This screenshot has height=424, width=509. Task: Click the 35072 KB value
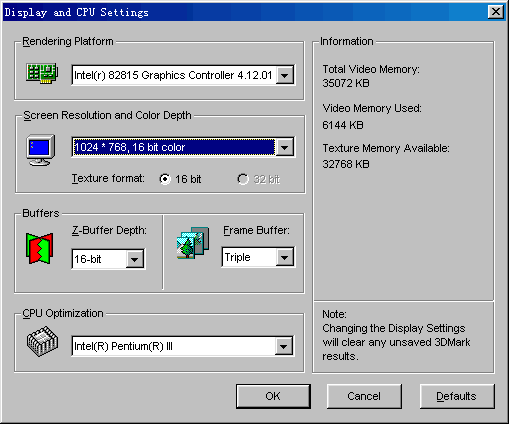(x=346, y=83)
